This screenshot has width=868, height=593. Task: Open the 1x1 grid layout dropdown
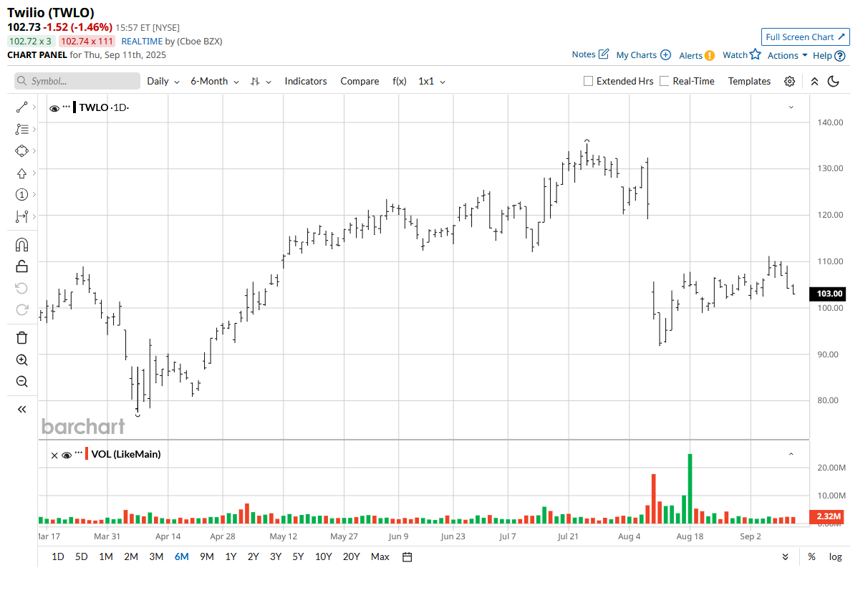click(432, 82)
